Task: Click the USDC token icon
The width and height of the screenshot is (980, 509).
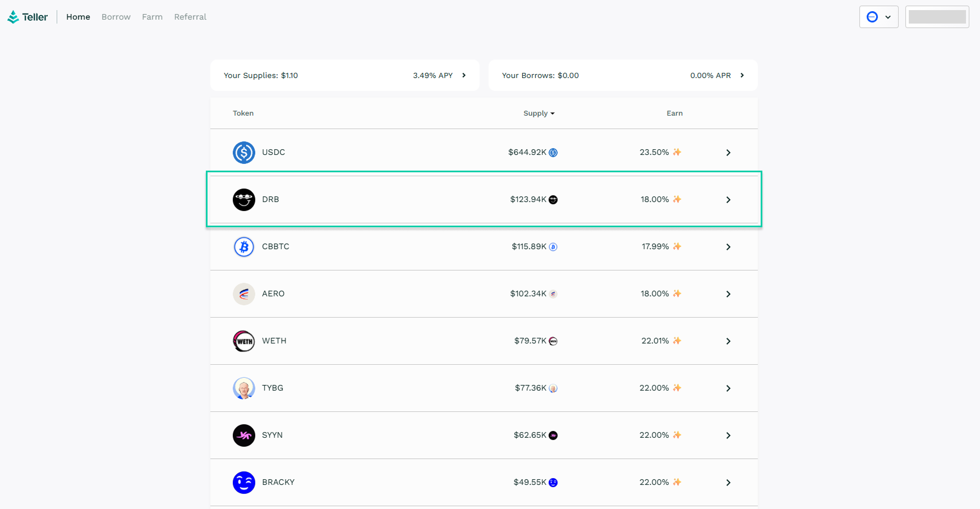Action: (243, 153)
